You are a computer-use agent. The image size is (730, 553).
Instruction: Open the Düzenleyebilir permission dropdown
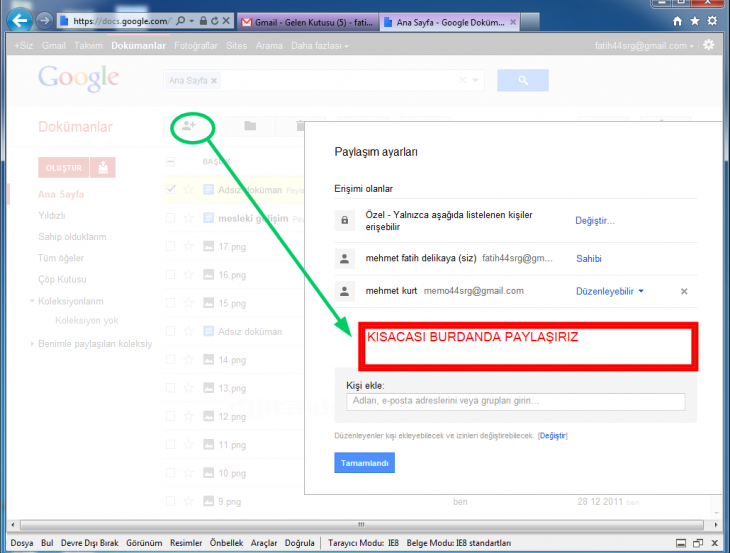pyautogui.click(x=609, y=291)
